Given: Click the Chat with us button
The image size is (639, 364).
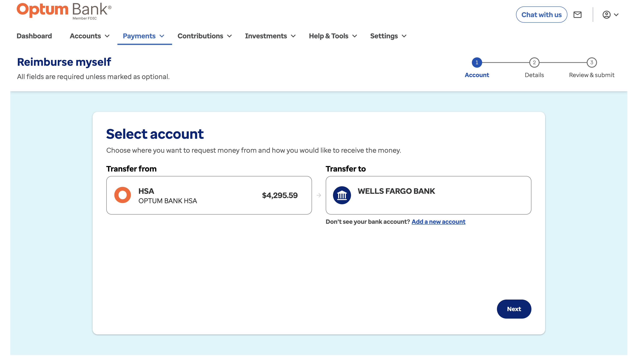Looking at the screenshot, I should coord(541,15).
